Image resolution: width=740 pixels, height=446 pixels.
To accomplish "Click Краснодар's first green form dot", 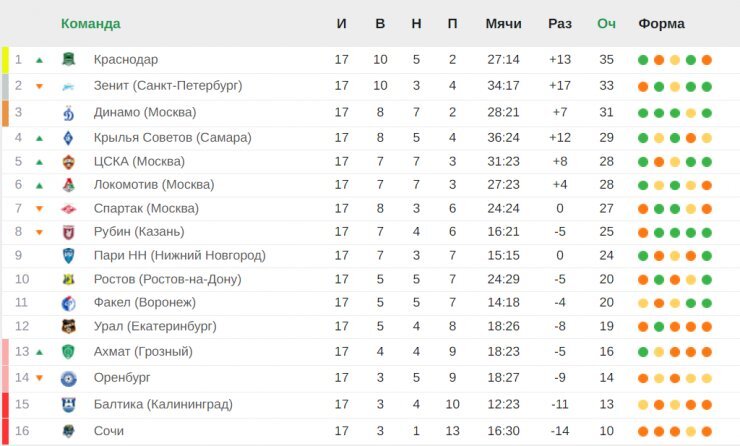I will [643, 60].
